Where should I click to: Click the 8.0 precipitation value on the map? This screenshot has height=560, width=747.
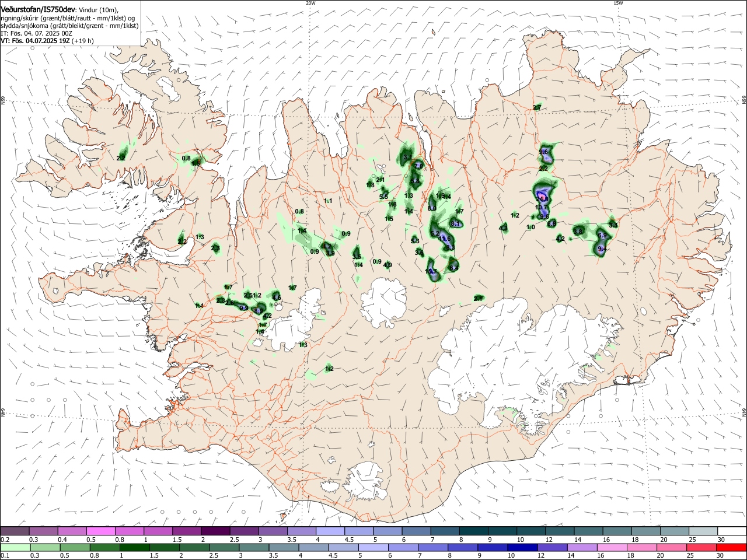[x=432, y=208]
